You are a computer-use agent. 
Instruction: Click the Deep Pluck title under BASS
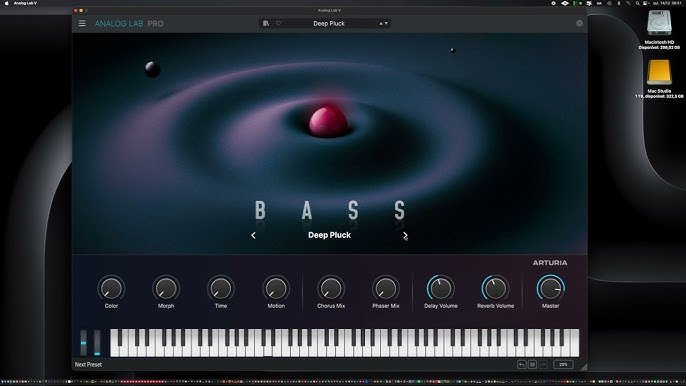tap(329, 235)
